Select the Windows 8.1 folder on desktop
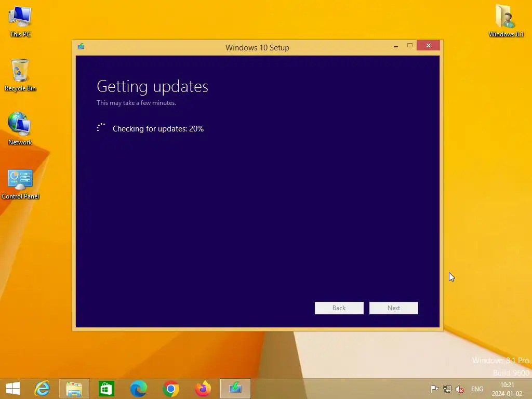Screen dimensions: 532x399 [506, 21]
